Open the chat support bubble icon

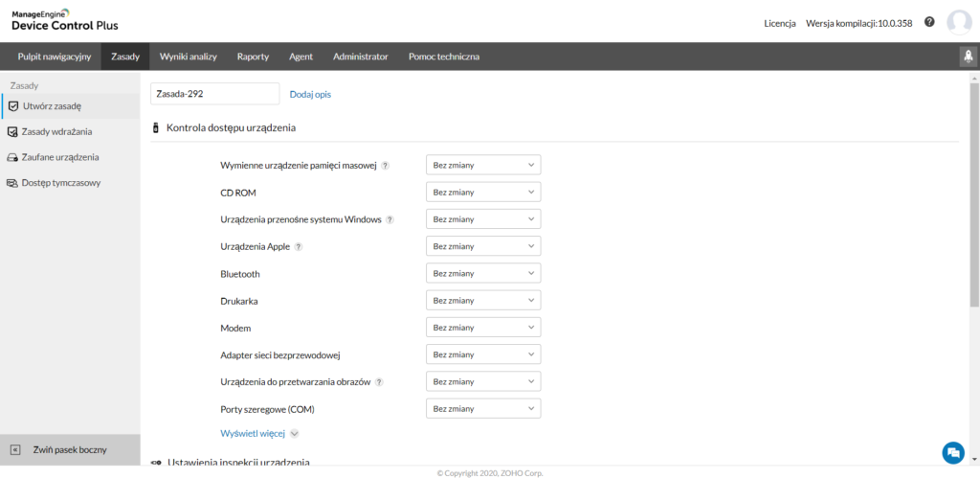tap(952, 452)
